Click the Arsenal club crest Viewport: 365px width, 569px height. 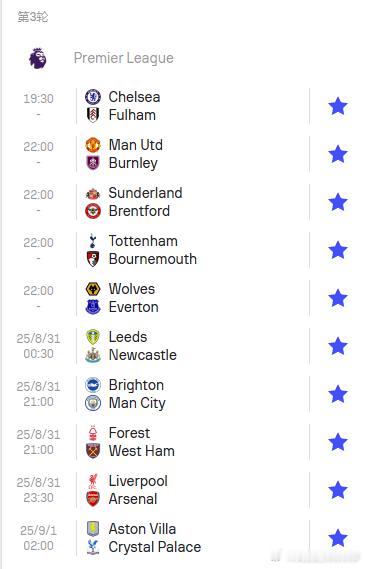click(x=93, y=499)
